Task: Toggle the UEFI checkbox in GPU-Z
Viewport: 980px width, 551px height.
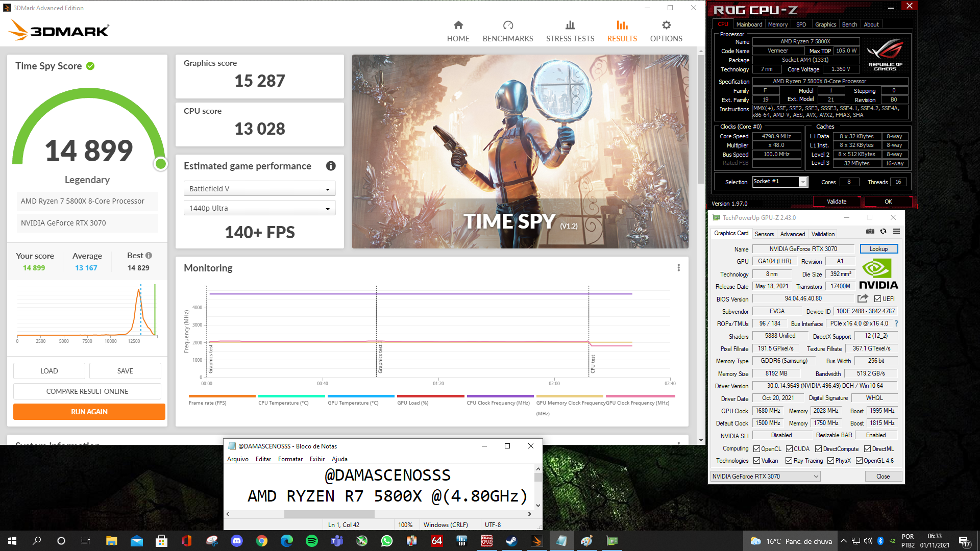Action: (877, 299)
